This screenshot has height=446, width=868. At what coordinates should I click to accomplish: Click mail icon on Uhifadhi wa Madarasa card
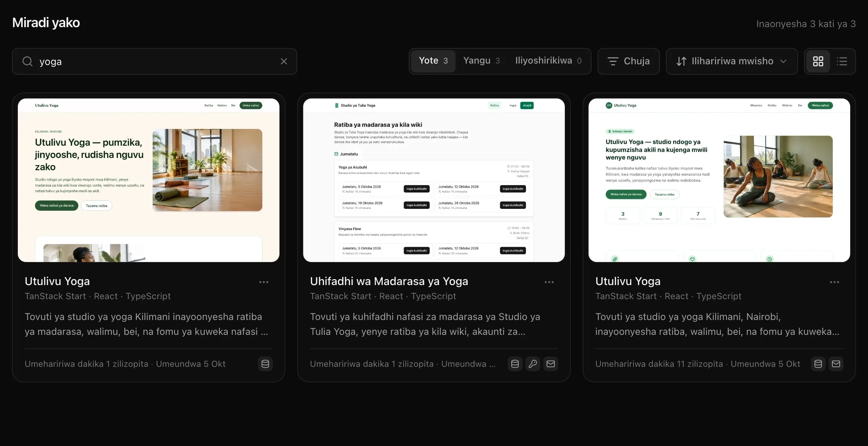click(x=551, y=364)
